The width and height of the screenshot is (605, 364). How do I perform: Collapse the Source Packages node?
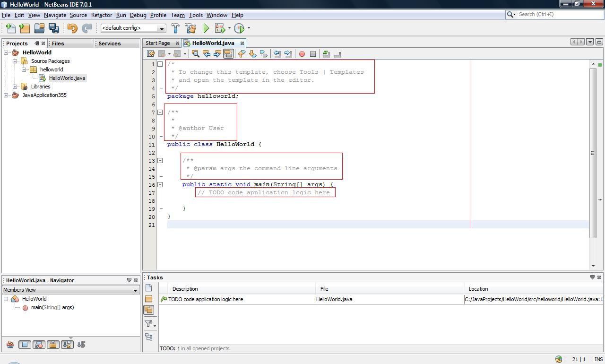pyautogui.click(x=15, y=61)
